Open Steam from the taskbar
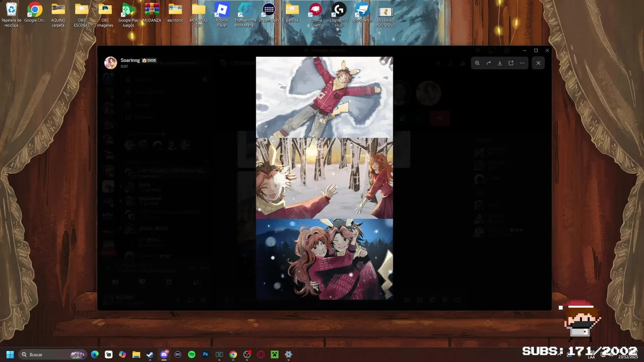Image resolution: width=644 pixels, height=362 pixels. tap(150, 354)
